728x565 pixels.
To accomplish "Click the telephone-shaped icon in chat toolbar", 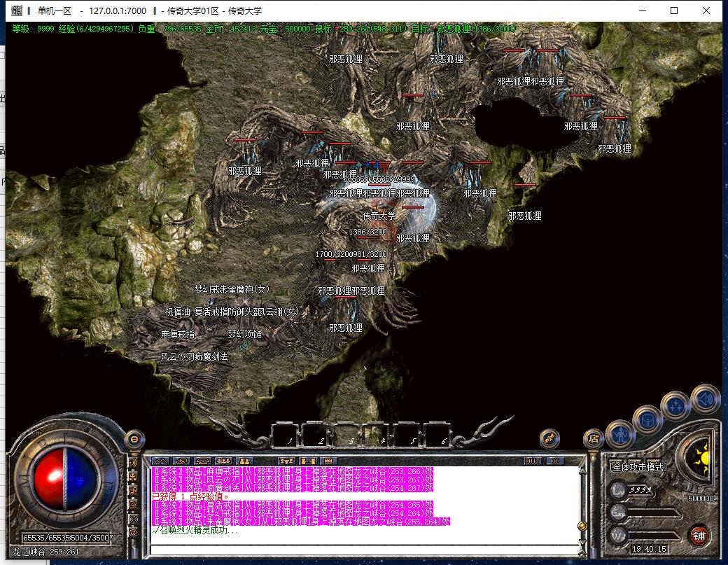I will click(202, 461).
